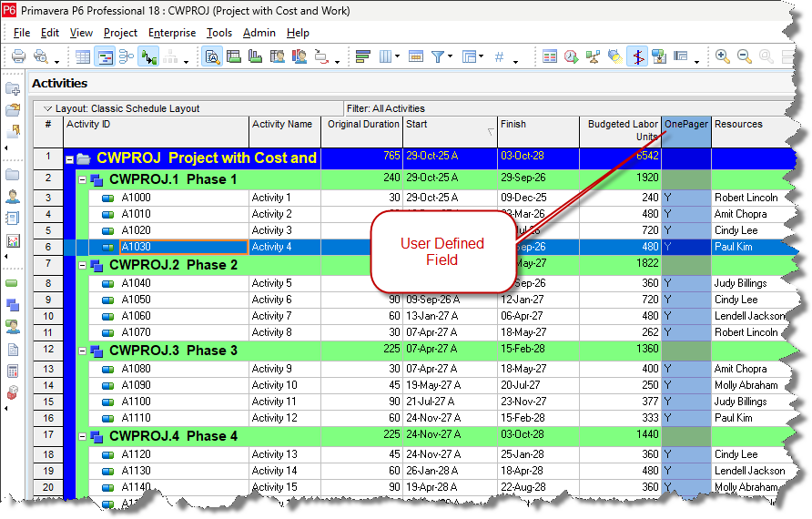Open the Filter dropdown arrow
812x519 pixels.
pyautogui.click(x=450, y=56)
